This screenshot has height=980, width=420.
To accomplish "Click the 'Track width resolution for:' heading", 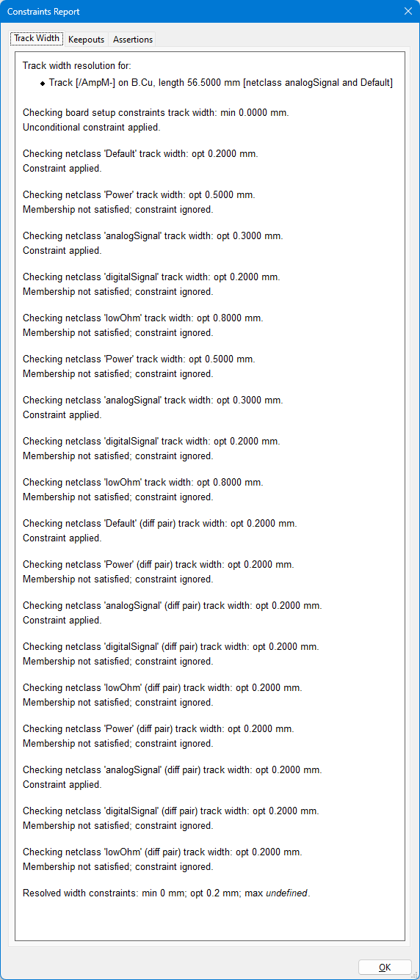I will [x=77, y=66].
